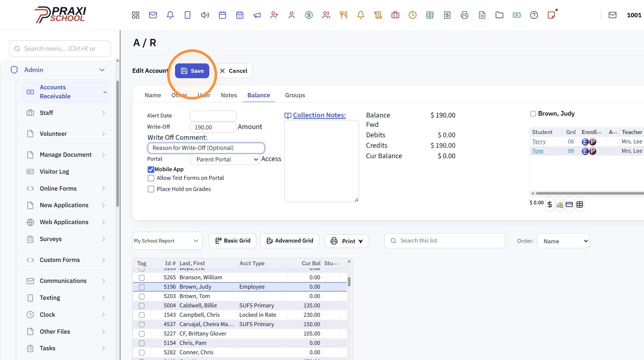Collapse the Admin sidebar section

102,70
